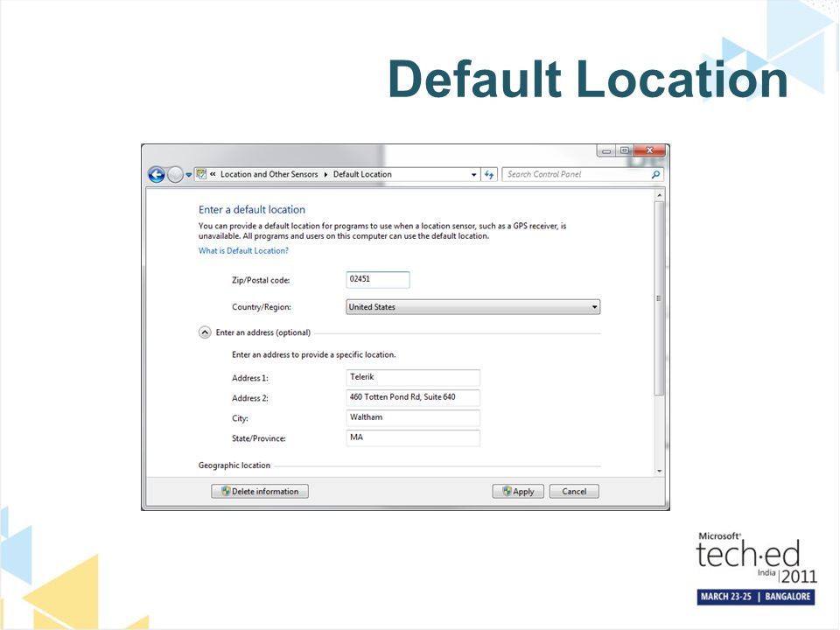
Task: Click the Delete information button
Action: pos(260,491)
